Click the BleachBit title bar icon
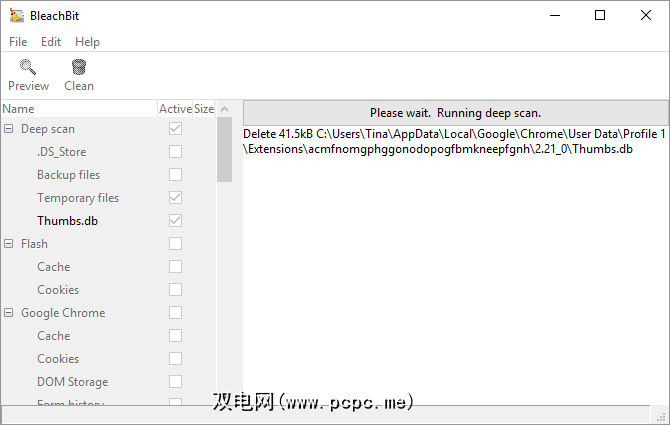The image size is (670, 425). (16, 15)
